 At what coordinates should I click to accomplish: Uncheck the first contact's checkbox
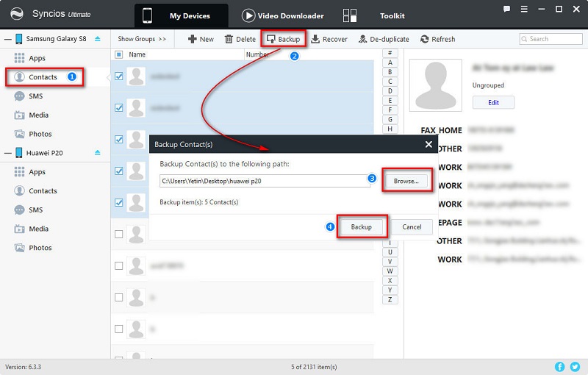point(119,76)
